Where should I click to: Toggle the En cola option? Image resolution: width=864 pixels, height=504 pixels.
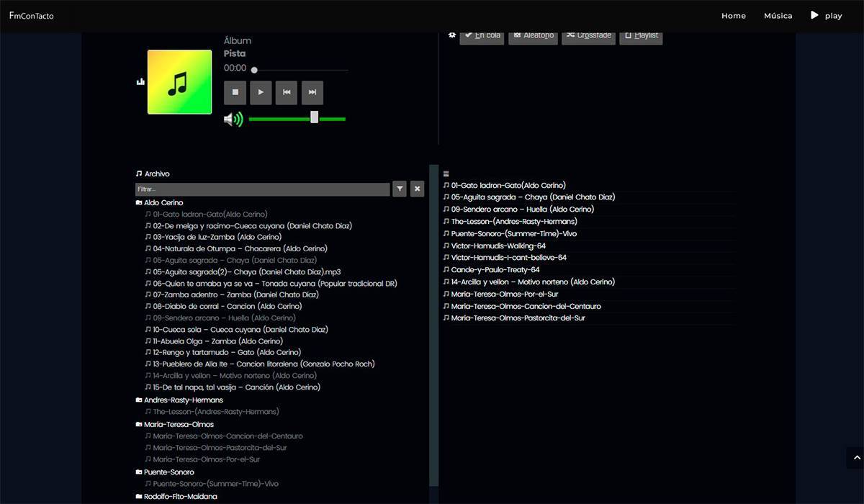point(482,35)
